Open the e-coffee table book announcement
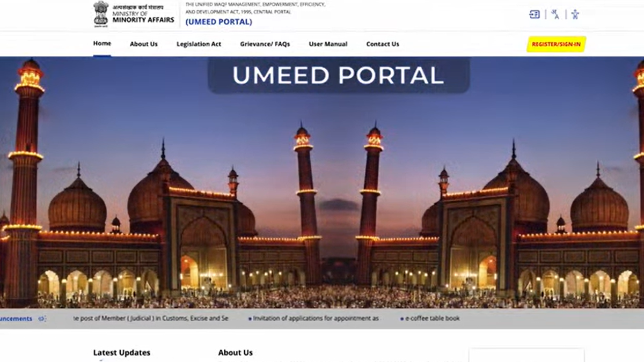Viewport: 644px width, 362px height. (432, 319)
